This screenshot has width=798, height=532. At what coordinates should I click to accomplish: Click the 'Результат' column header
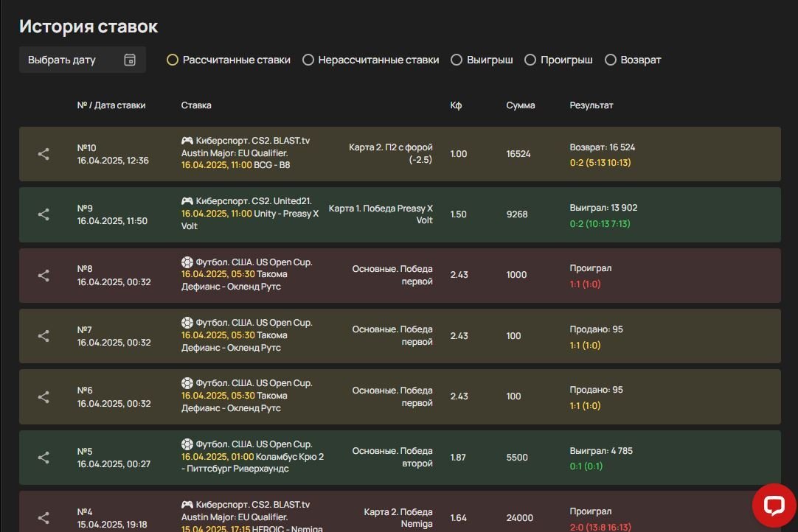tap(591, 105)
